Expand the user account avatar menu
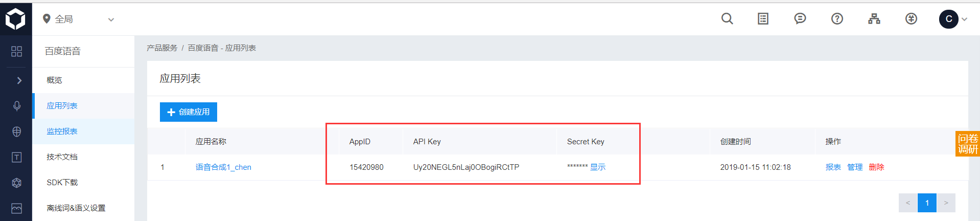980x221 pixels. (x=952, y=19)
